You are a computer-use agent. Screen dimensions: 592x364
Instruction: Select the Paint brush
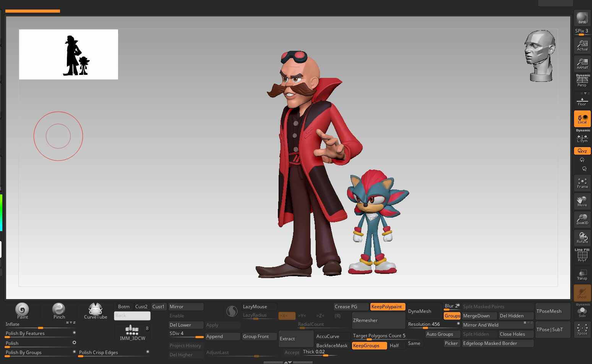[x=22, y=311]
